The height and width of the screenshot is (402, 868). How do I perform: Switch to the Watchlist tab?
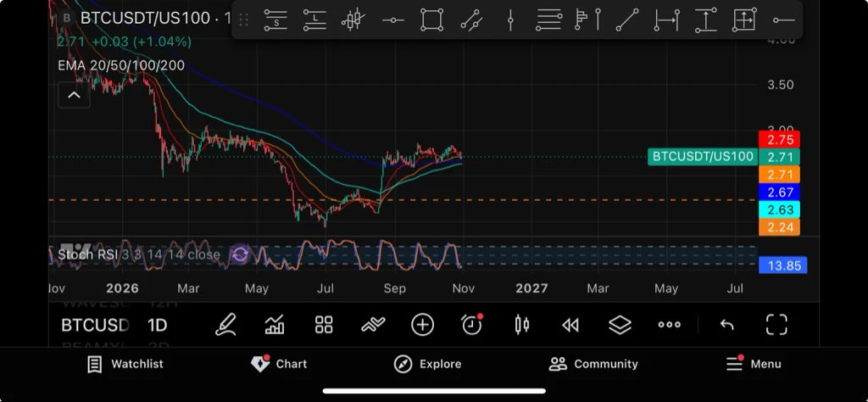click(x=125, y=364)
